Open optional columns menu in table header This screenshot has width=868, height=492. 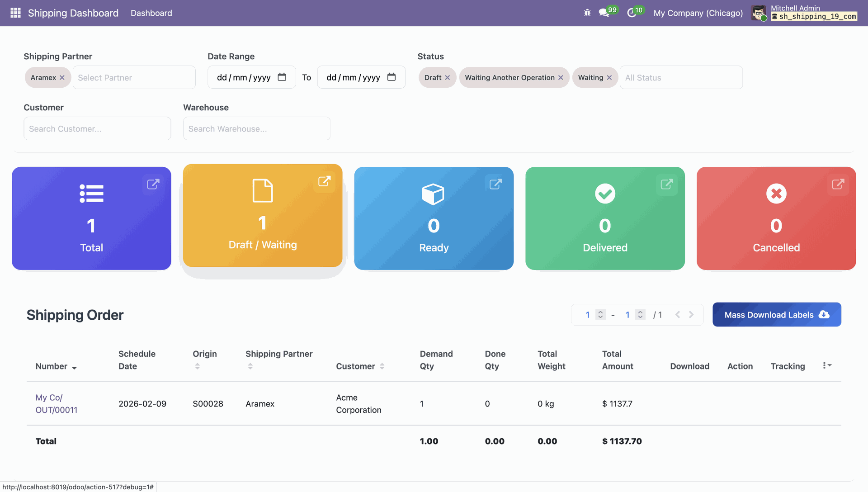827,365
